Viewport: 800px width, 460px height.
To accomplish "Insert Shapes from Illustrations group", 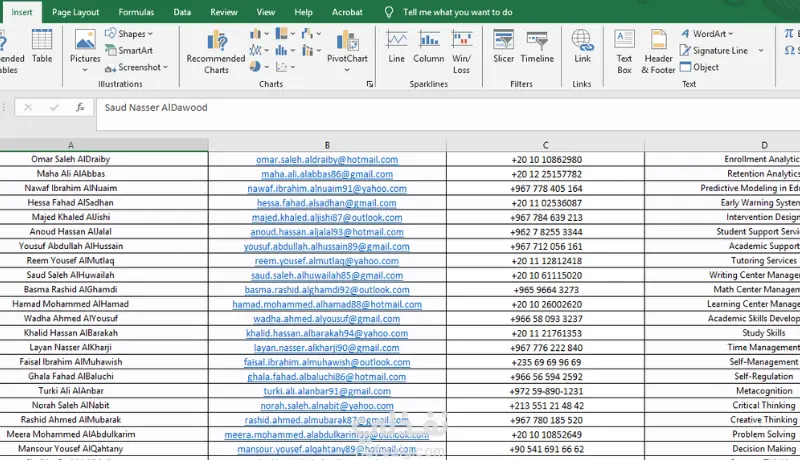I will [x=129, y=34].
